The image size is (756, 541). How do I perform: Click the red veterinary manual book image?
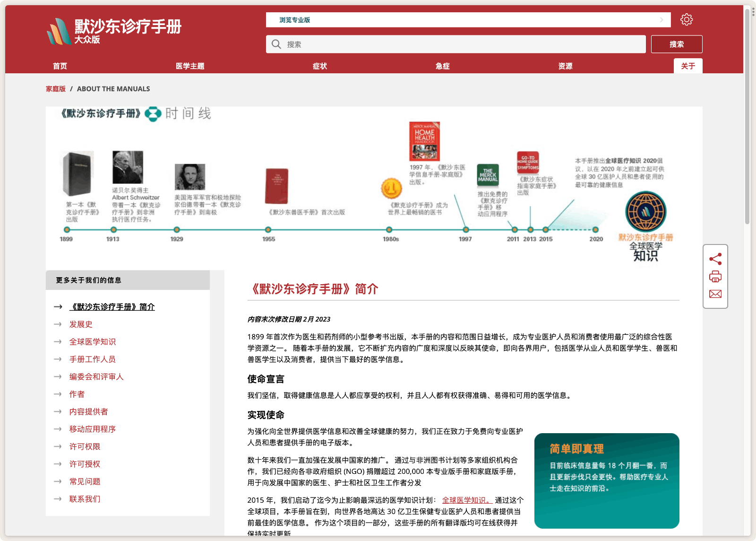(x=277, y=186)
